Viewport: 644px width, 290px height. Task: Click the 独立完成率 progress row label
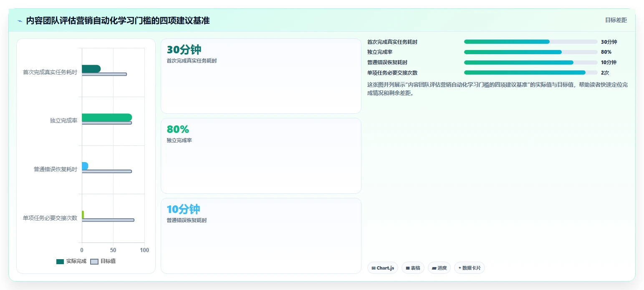tap(380, 52)
